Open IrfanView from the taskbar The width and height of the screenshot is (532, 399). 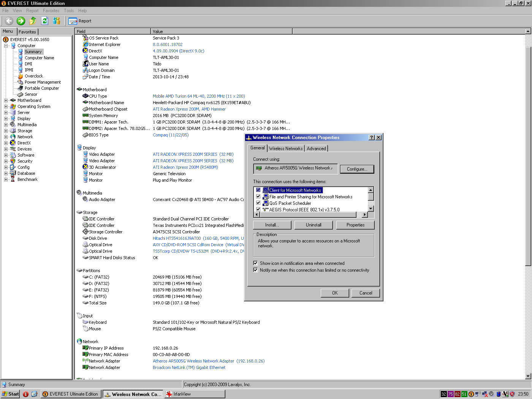(195, 394)
